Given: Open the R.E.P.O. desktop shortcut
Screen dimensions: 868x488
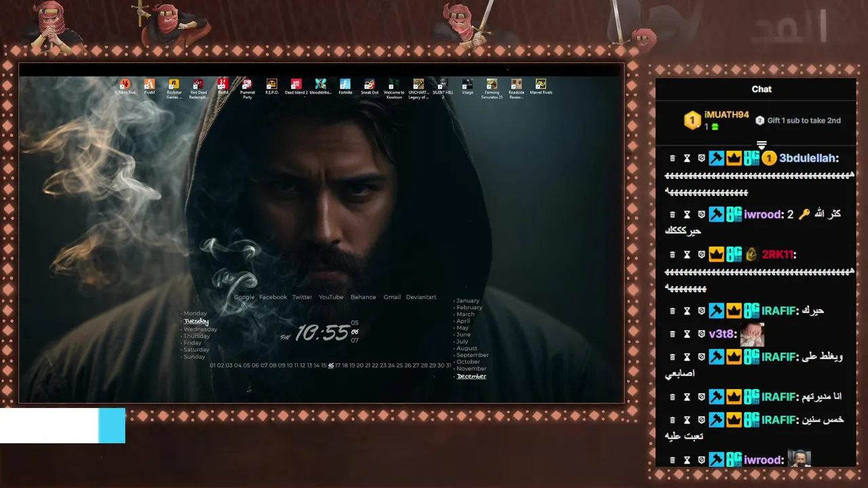Looking at the screenshot, I should pos(271,87).
